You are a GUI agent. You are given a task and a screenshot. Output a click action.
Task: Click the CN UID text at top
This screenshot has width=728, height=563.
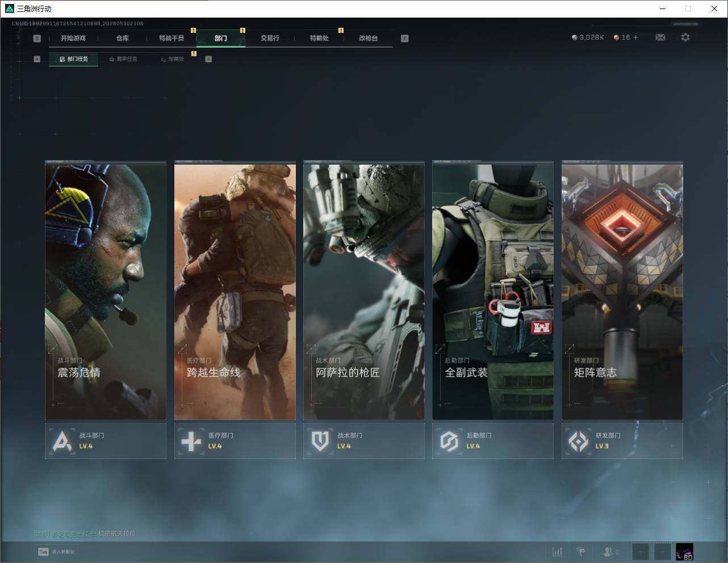point(78,24)
